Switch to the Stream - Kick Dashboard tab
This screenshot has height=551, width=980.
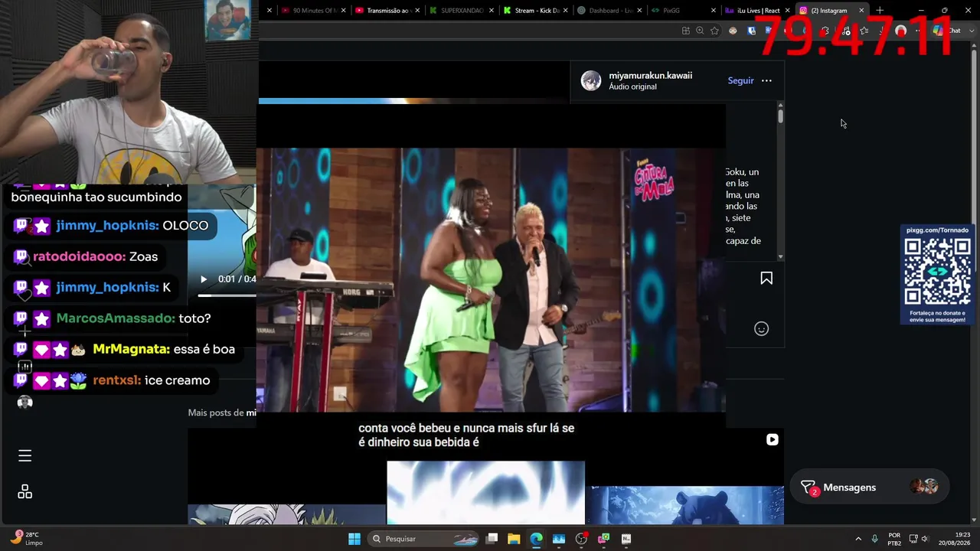pos(535,11)
